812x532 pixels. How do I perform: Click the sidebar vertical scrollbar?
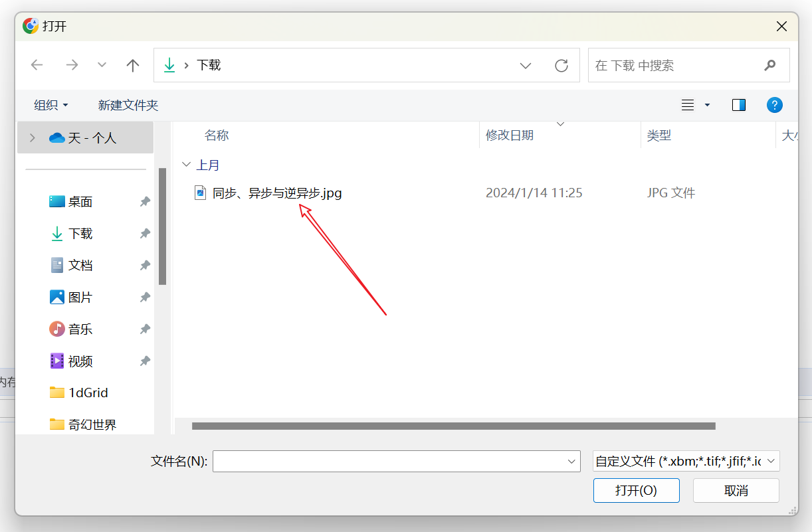pyautogui.click(x=163, y=226)
